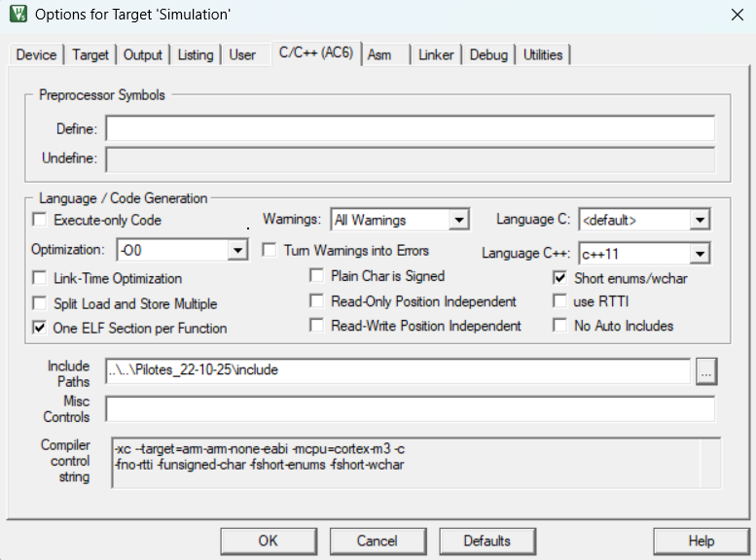Screen dimensions: 756x560
Task: Open the Language C++ dropdown
Action: pyautogui.click(x=699, y=254)
